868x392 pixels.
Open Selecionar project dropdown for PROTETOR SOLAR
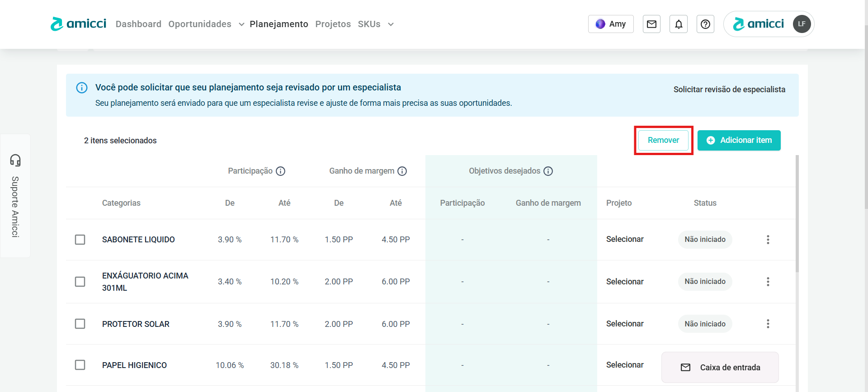point(625,324)
